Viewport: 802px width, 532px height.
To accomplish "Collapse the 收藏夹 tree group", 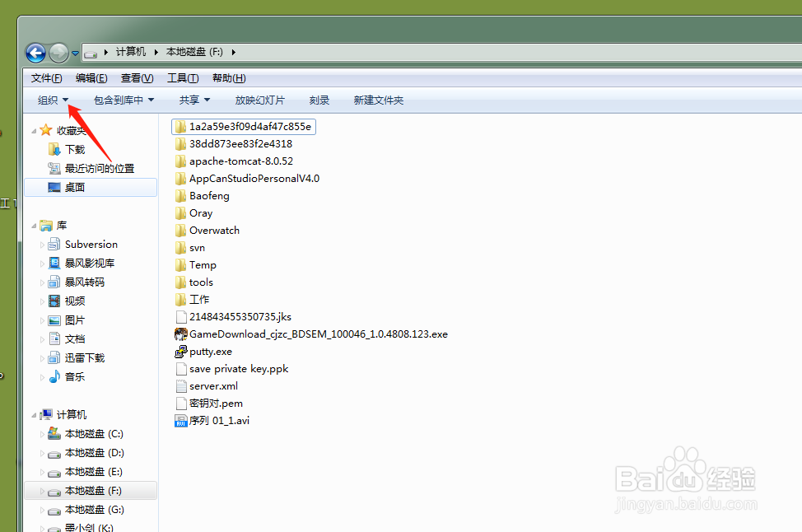I will click(x=34, y=131).
